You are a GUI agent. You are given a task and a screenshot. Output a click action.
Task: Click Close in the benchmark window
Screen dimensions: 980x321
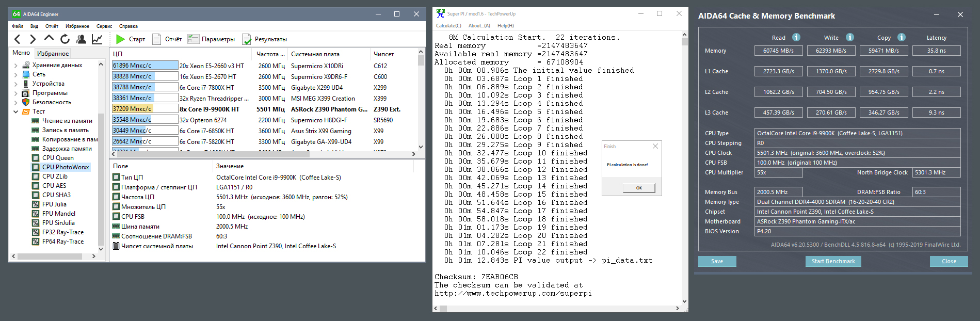949,261
